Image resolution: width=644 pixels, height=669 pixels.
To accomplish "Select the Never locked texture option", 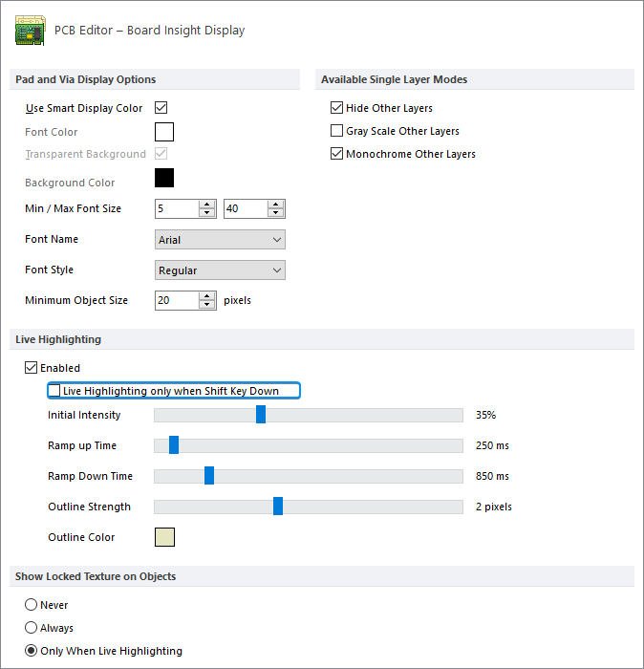I will 31,605.
